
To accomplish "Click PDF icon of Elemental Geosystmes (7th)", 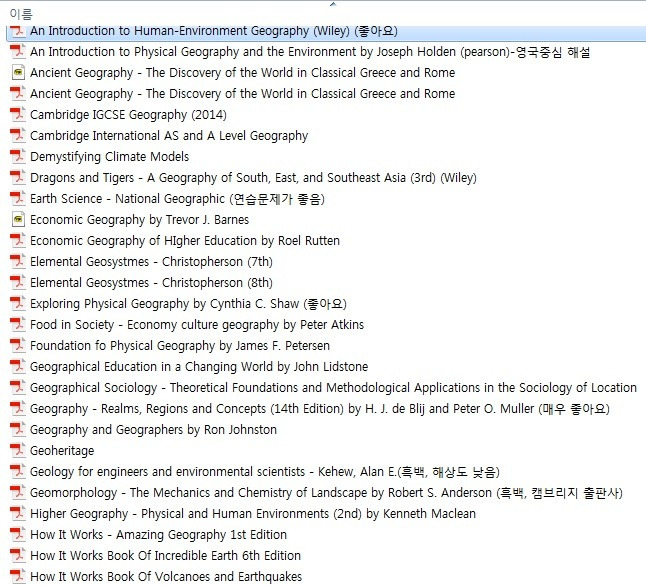I will pos(18,262).
